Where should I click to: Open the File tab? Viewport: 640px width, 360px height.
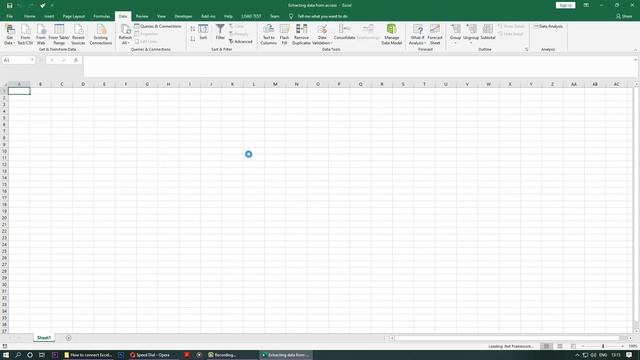point(9,16)
